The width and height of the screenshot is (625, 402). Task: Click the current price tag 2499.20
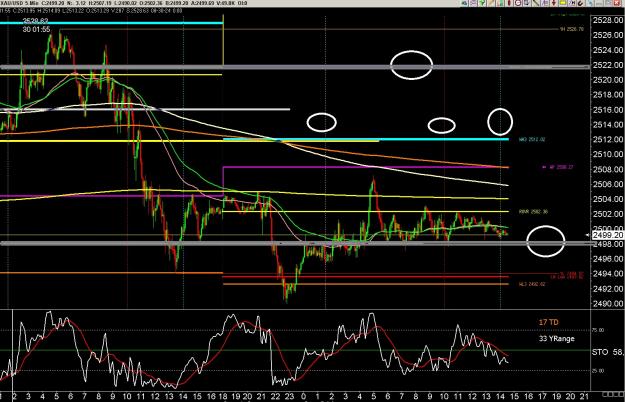[607, 235]
